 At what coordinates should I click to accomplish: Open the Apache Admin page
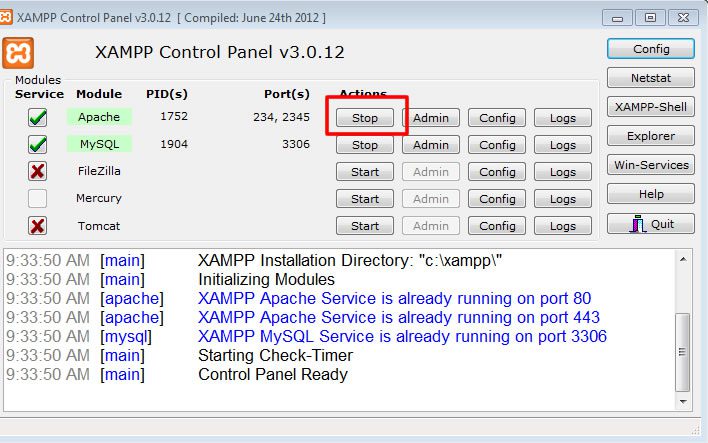click(x=431, y=118)
